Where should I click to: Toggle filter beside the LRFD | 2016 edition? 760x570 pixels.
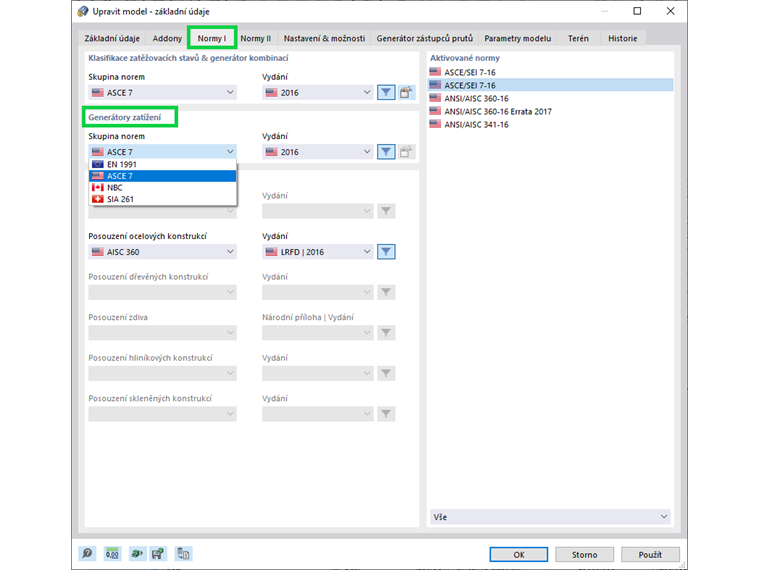click(x=386, y=252)
